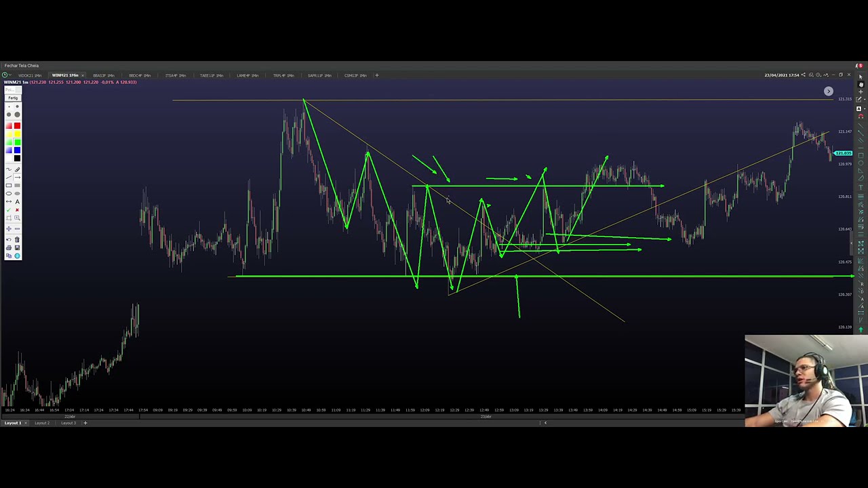Select the double-headed arrow tool
This screenshot has height=488, width=868.
pyautogui.click(x=9, y=201)
